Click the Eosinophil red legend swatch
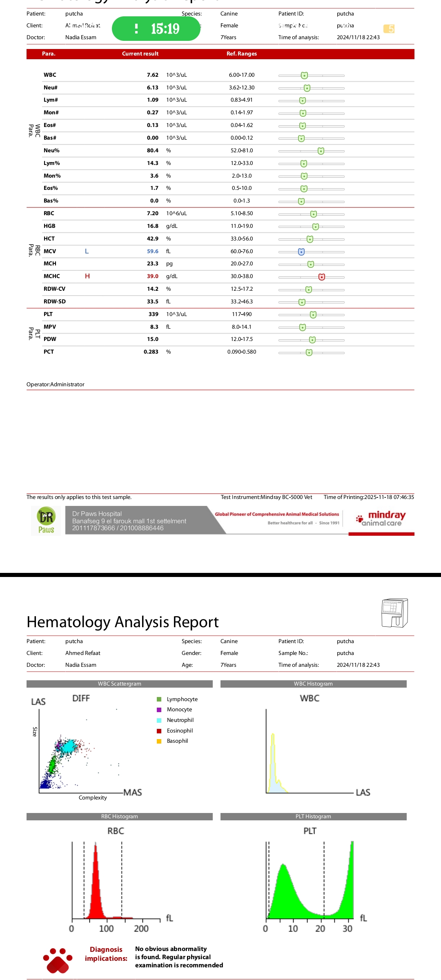Screen dimensions: 441x980 coord(159,731)
